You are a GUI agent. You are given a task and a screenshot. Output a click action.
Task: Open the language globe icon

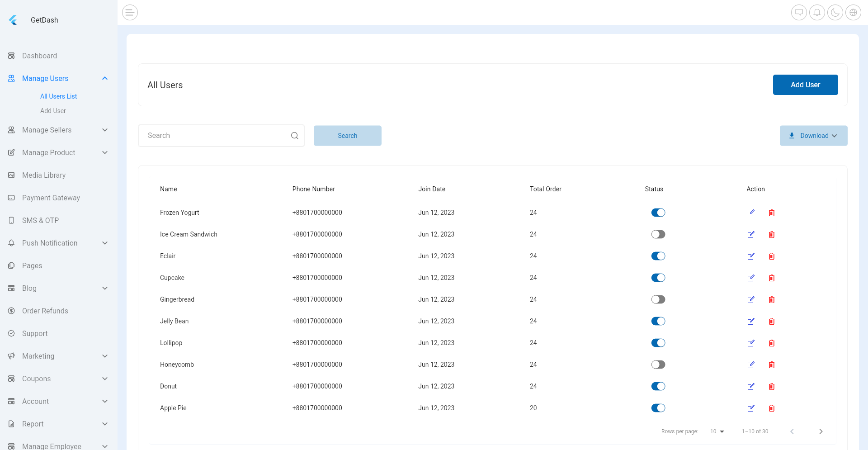click(x=854, y=12)
